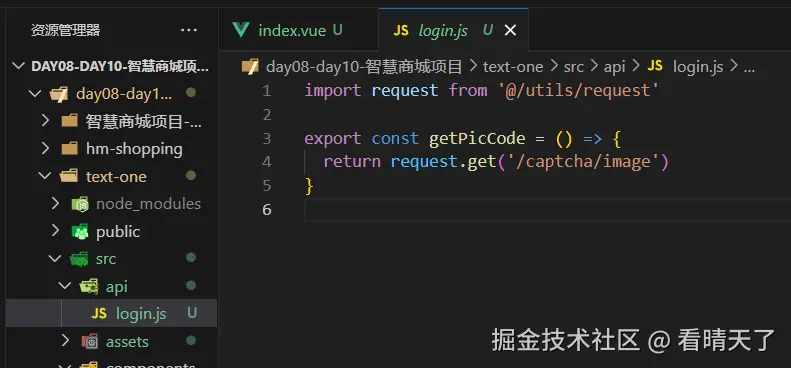This screenshot has height=368, width=791.
Task: Switch to the login.js tab
Action: click(x=454, y=30)
